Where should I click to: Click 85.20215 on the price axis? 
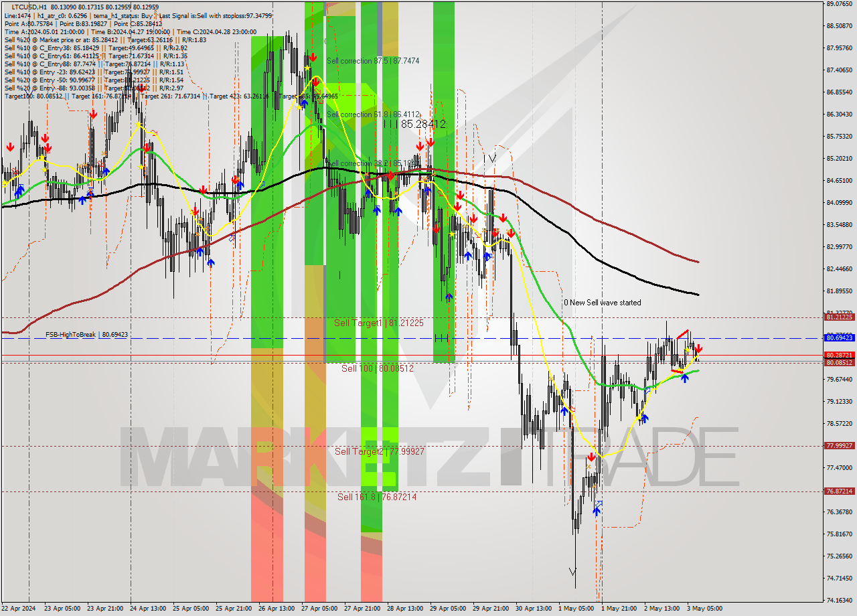pyautogui.click(x=839, y=158)
